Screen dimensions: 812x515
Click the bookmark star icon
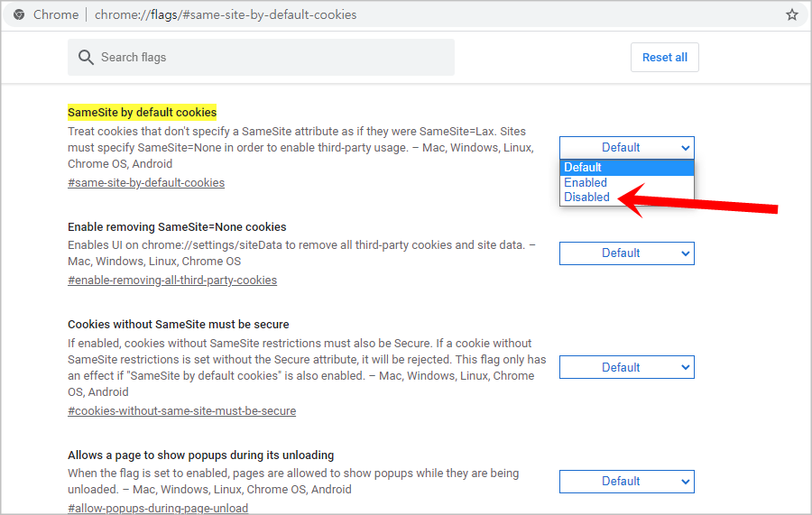pyautogui.click(x=792, y=14)
